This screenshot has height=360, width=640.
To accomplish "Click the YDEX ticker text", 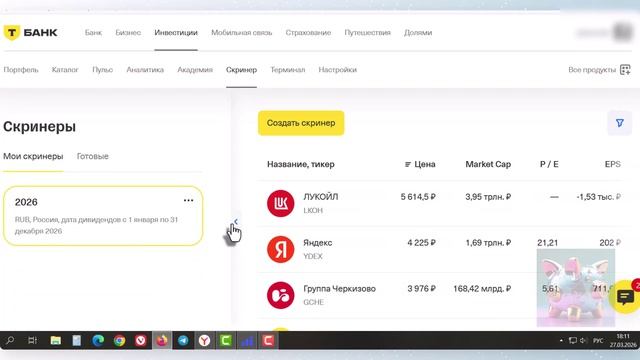I will tap(313, 256).
